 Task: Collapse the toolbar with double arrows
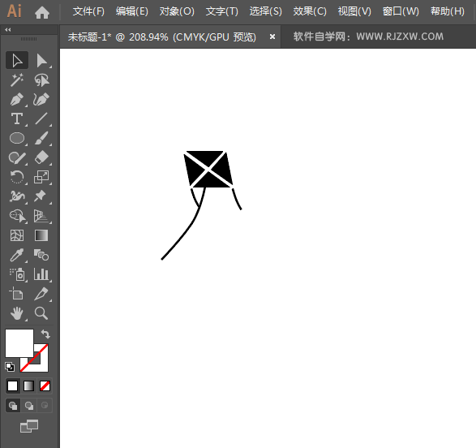pos(8,29)
